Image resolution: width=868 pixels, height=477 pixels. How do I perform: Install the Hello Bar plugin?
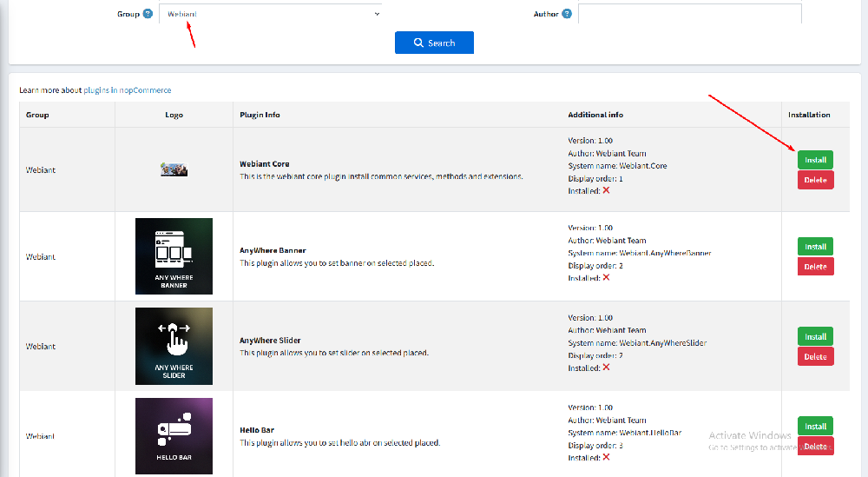click(x=815, y=426)
